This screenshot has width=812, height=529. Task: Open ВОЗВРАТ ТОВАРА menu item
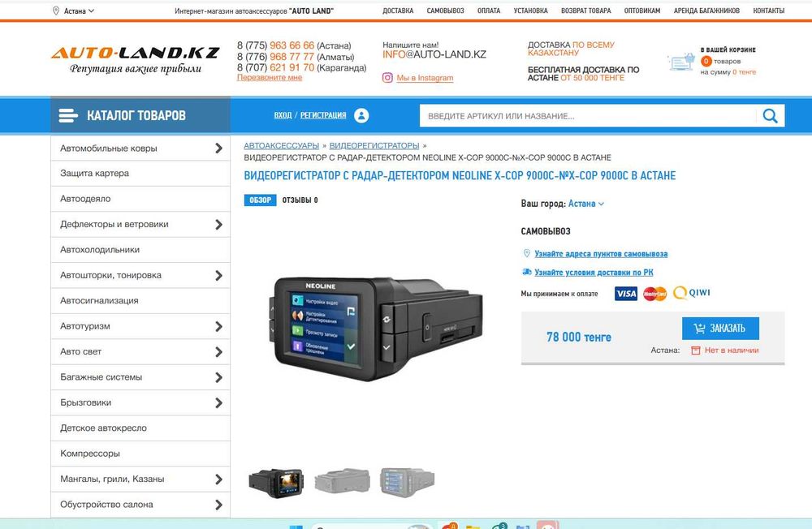point(585,11)
